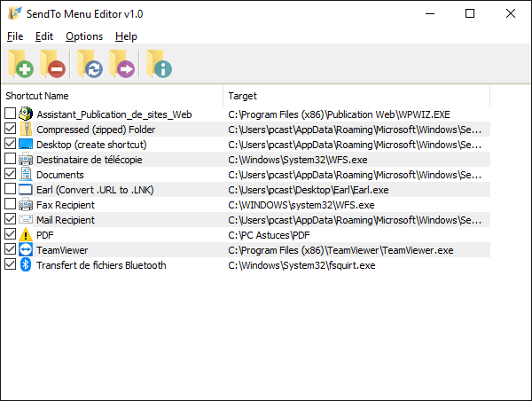Select the Desktop (create shortcut) name text
The width and height of the screenshot is (532, 401).
click(x=91, y=145)
